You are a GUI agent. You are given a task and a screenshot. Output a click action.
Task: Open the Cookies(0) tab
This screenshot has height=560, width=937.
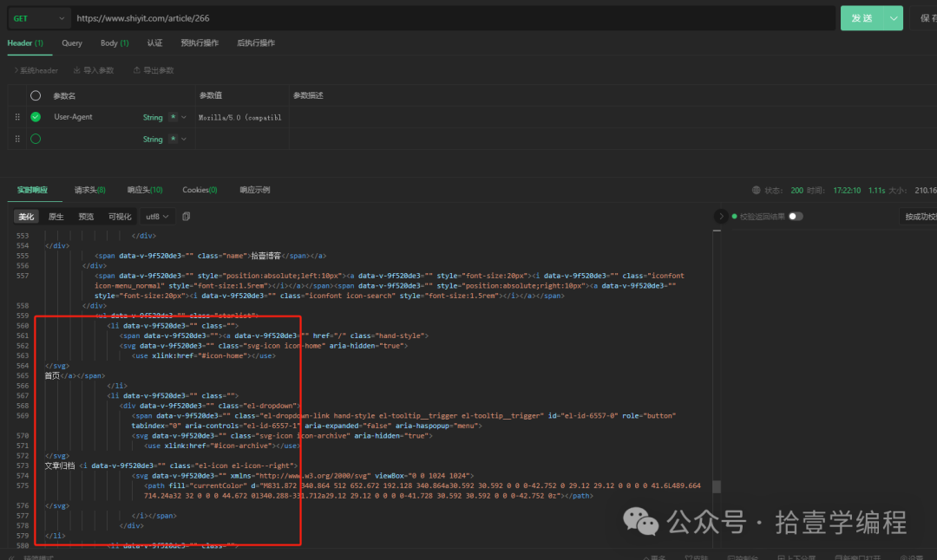200,190
